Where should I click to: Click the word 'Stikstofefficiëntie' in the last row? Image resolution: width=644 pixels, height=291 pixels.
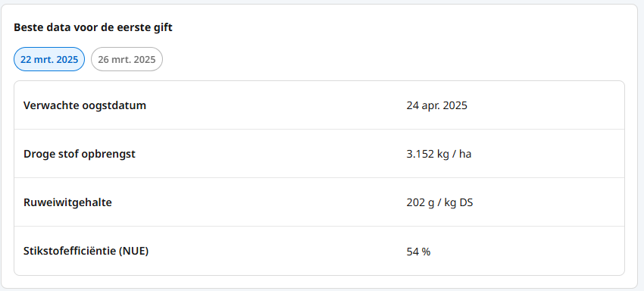[x=70, y=251]
